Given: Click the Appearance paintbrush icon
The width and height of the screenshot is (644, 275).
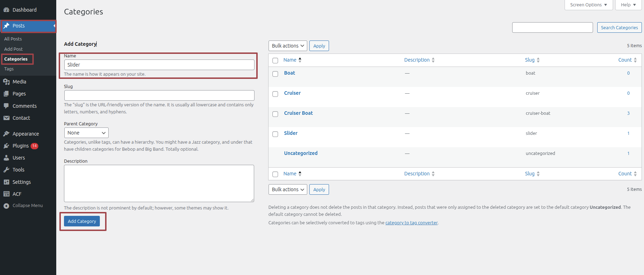Looking at the screenshot, I should click(x=6, y=134).
